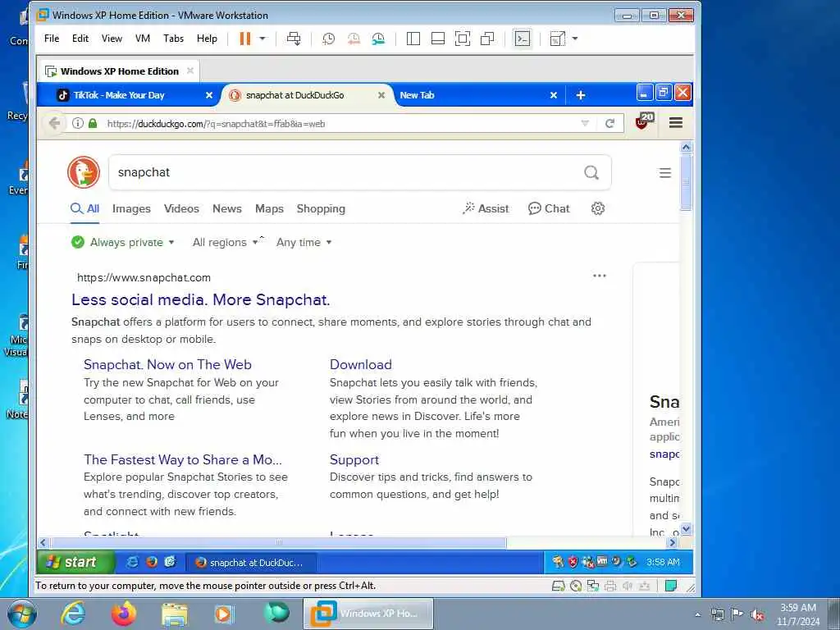This screenshot has height=630, width=840.
Task: Open the power options dropdown next to pause
Action: pyautogui.click(x=262, y=39)
